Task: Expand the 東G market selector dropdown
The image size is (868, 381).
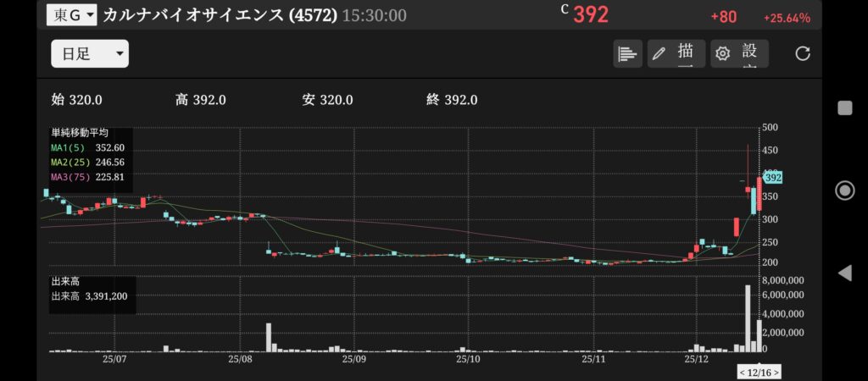Action: (x=71, y=15)
